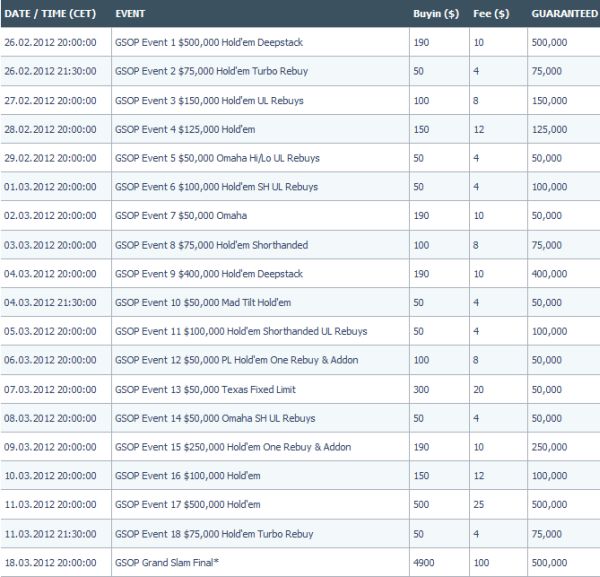
Task: Click the 4900 buyin of Grand Slam Final
Action: [x=424, y=562]
